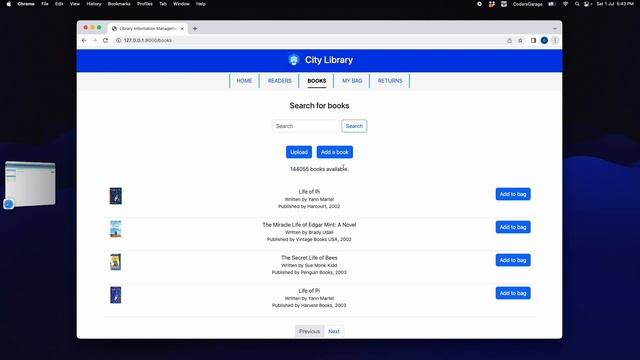The height and width of the screenshot is (360, 640).
Task: Click the date and time in the menu bar
Action: 615,4
